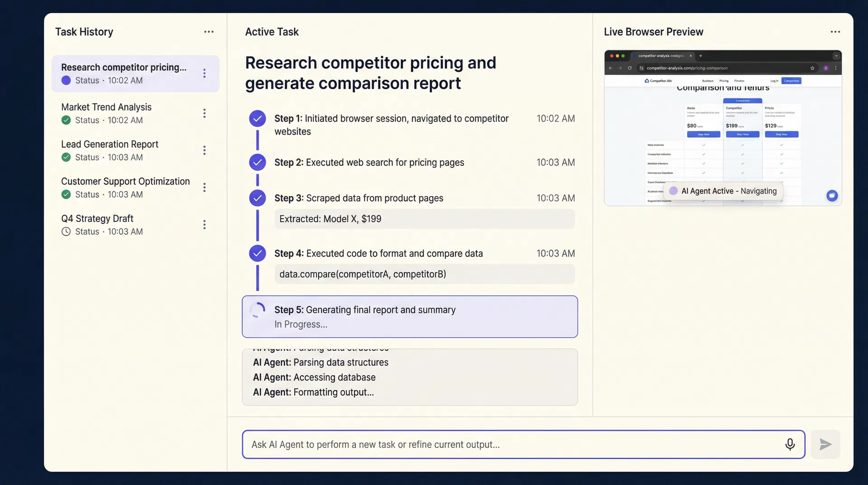Toggle the completed status of Lead Generation Report

[66, 157]
